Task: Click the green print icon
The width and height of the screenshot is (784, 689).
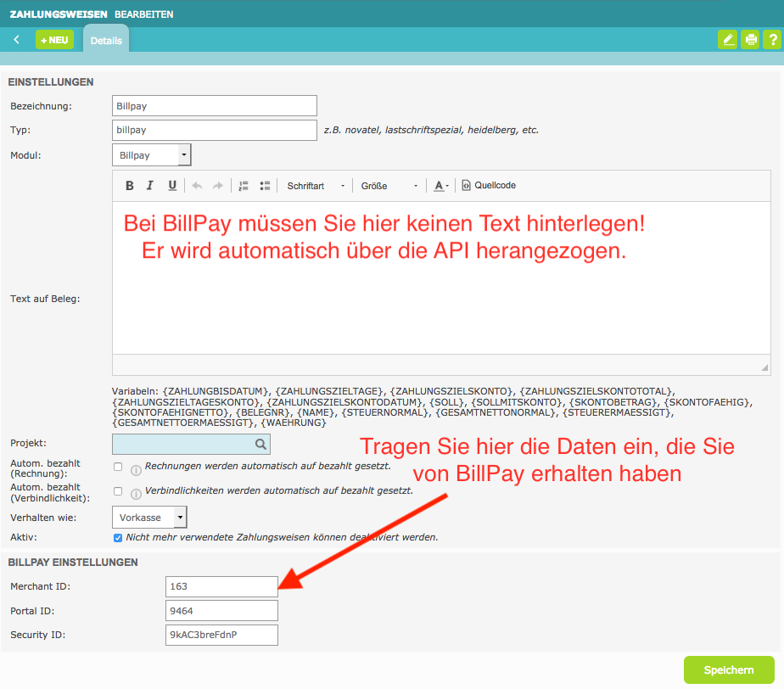Action: point(750,40)
